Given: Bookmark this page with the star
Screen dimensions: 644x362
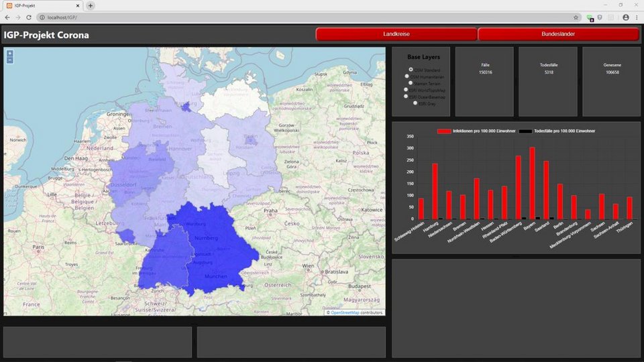Looking at the screenshot, I should coord(576,17).
